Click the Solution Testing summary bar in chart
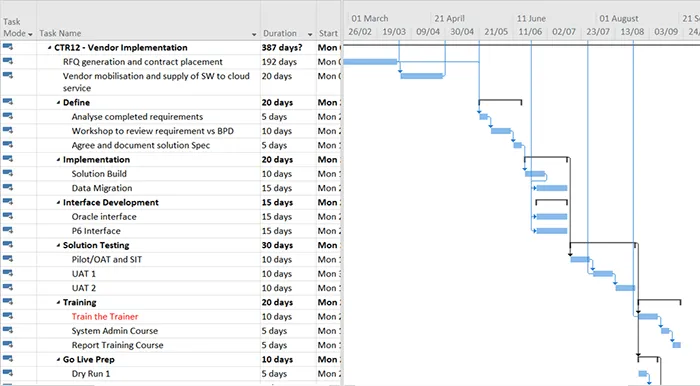Image resolution: width=700 pixels, height=386 pixels. coord(603,244)
